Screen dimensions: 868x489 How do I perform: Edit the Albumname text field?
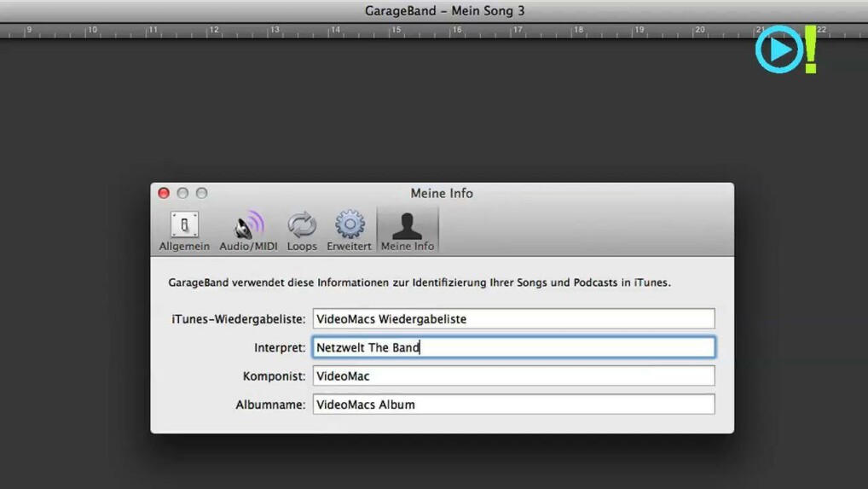point(513,405)
